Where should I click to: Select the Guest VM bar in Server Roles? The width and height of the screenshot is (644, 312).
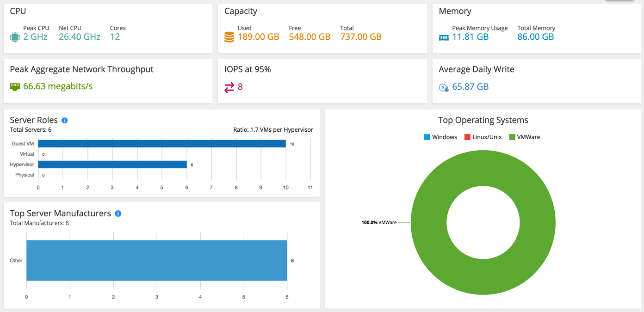click(x=162, y=143)
